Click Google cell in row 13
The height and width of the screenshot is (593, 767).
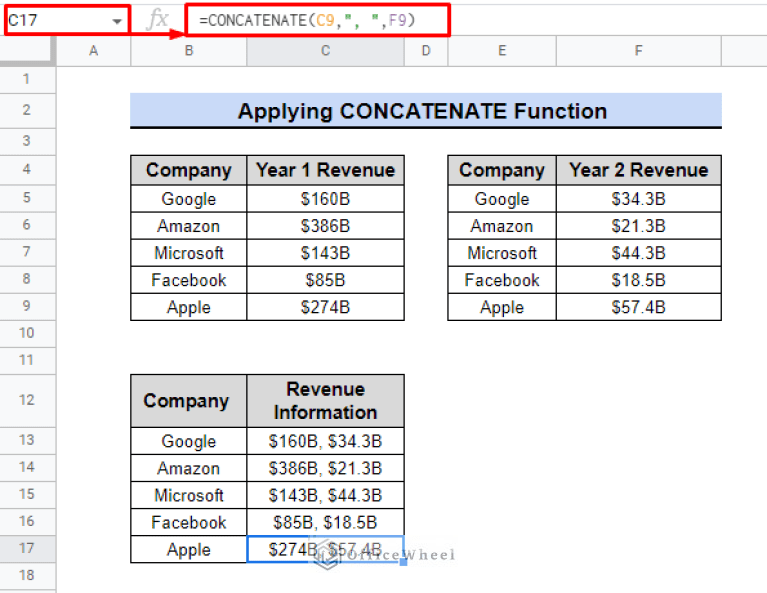[x=189, y=441]
